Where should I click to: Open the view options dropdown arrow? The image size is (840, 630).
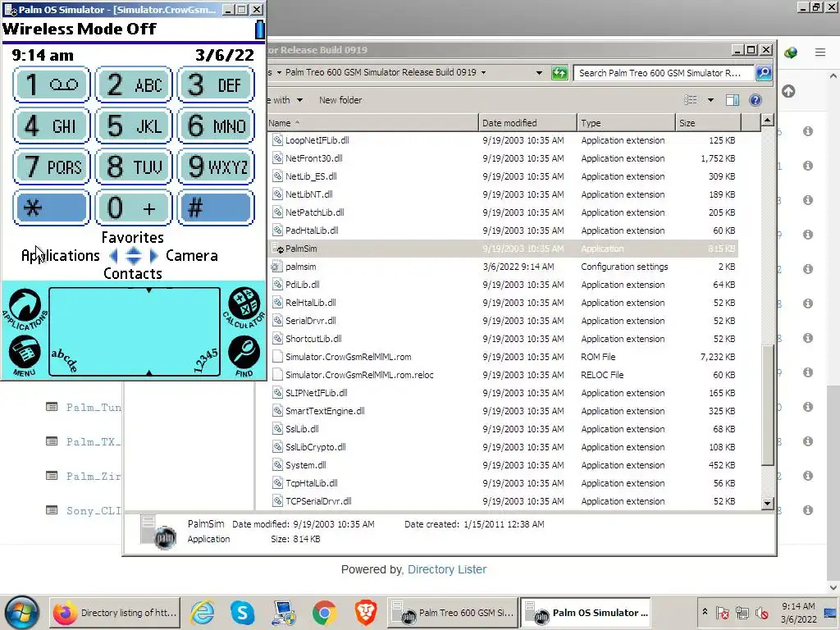pyautogui.click(x=710, y=100)
